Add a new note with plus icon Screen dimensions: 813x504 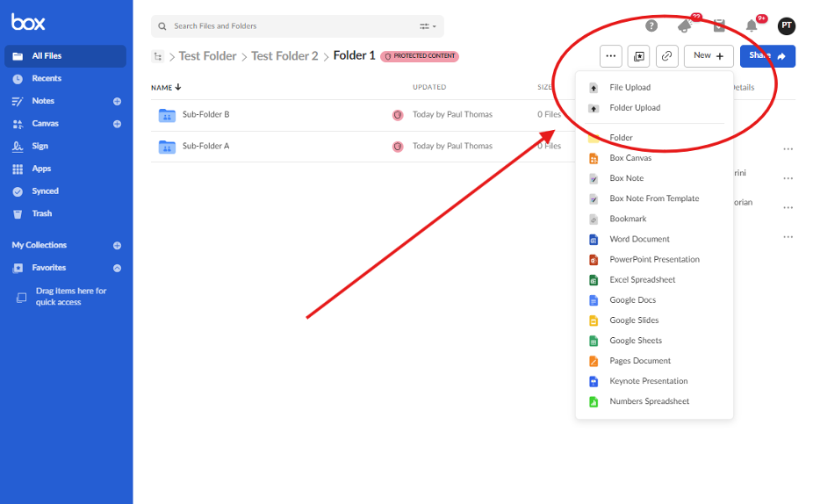(x=117, y=102)
